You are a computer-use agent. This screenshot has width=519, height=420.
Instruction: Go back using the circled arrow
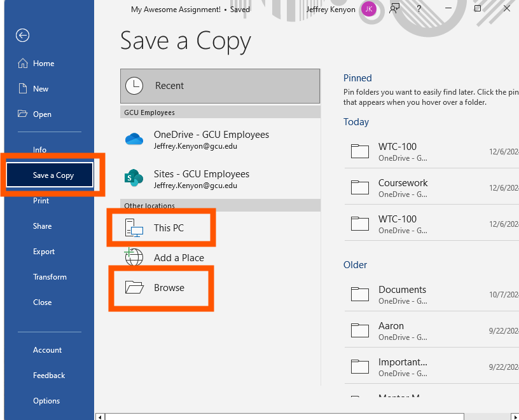click(x=22, y=36)
